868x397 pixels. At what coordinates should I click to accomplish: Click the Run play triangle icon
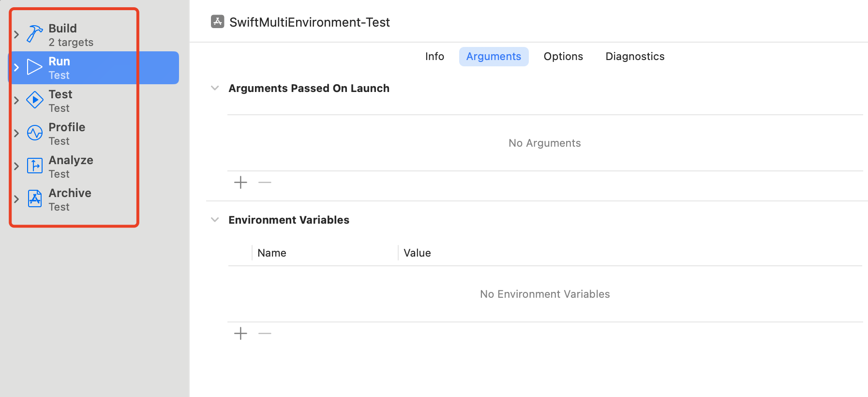[x=34, y=67]
